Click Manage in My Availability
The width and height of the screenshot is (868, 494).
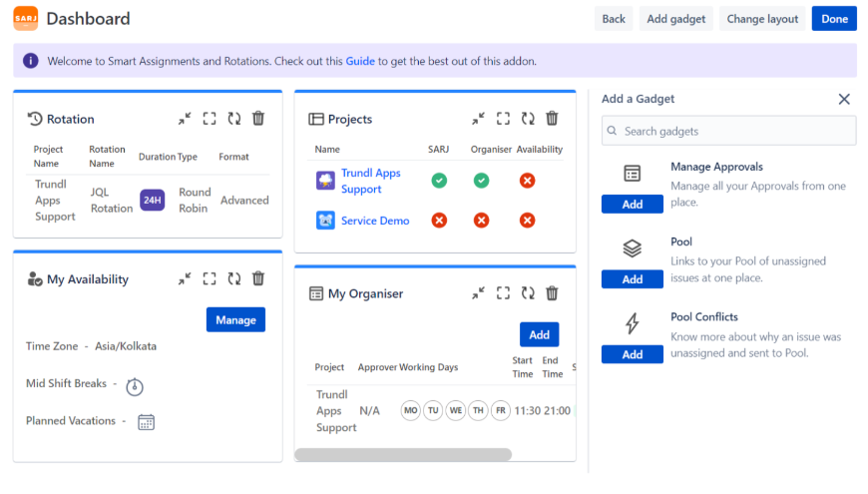(235, 319)
